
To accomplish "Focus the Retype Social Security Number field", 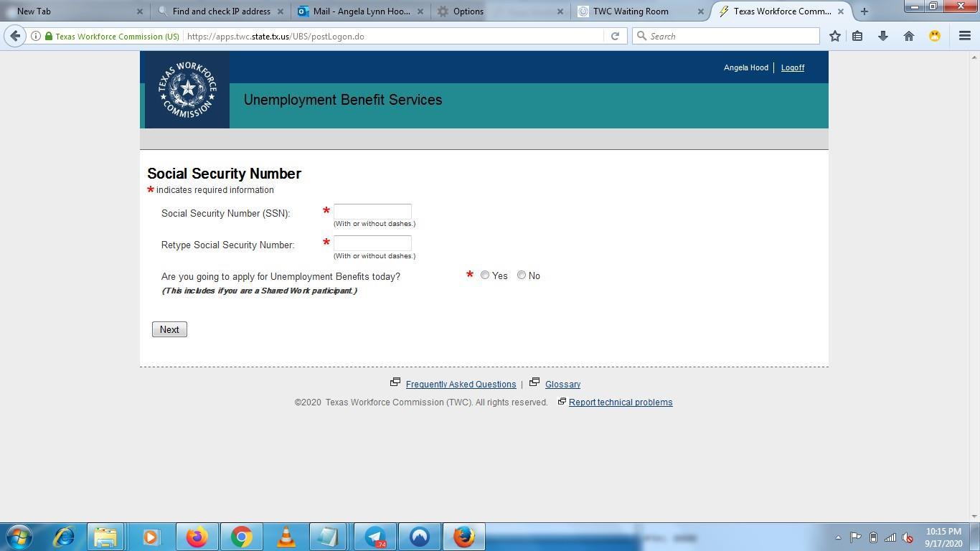I will coord(372,243).
